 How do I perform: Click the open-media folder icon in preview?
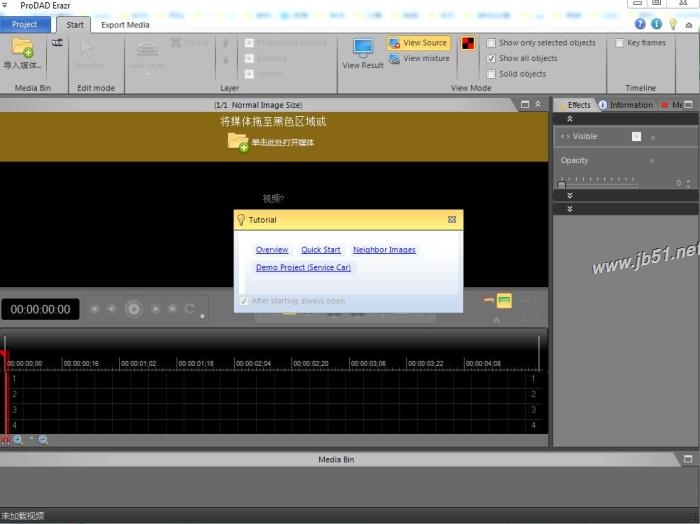coord(238,142)
